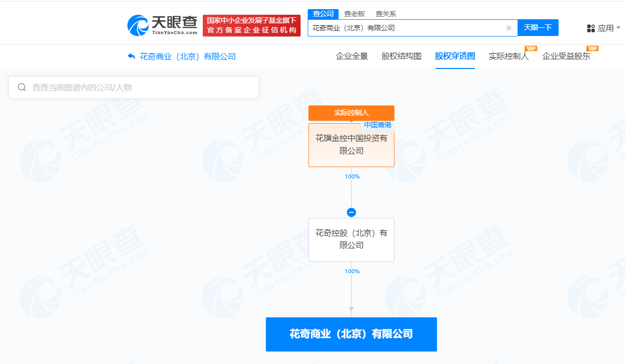Open the 应用 grid icon

click(591, 28)
